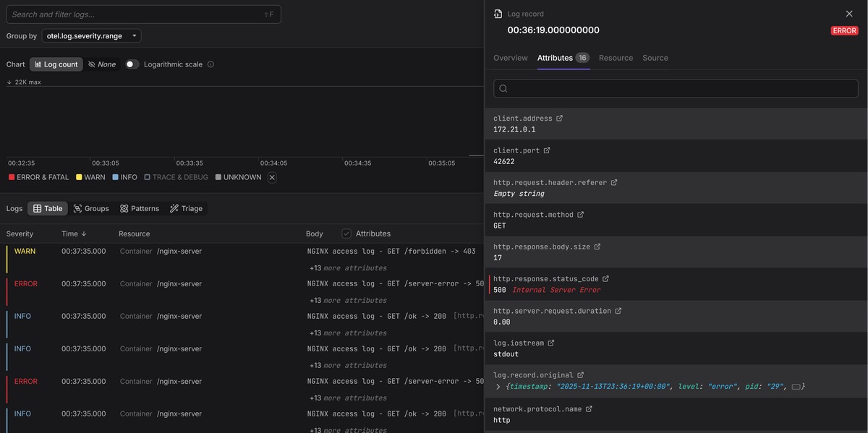
Task: Toggle ERROR & FATAL legend series
Action: 38,177
